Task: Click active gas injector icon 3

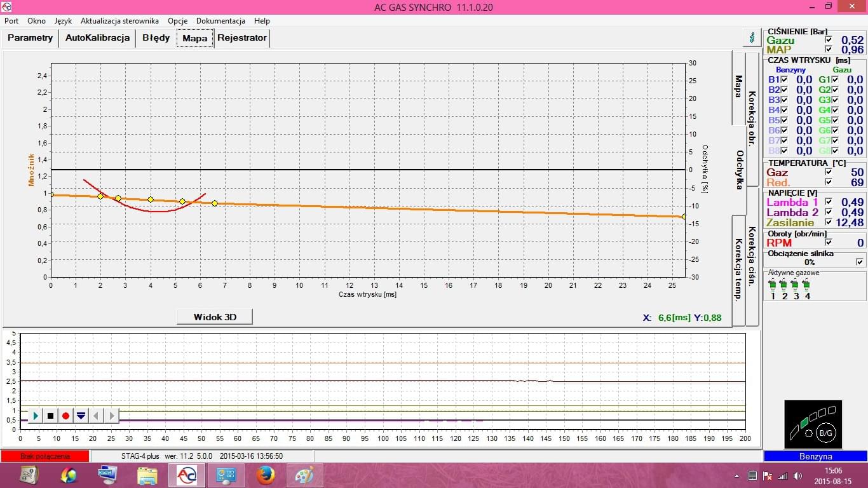Action: (796, 285)
